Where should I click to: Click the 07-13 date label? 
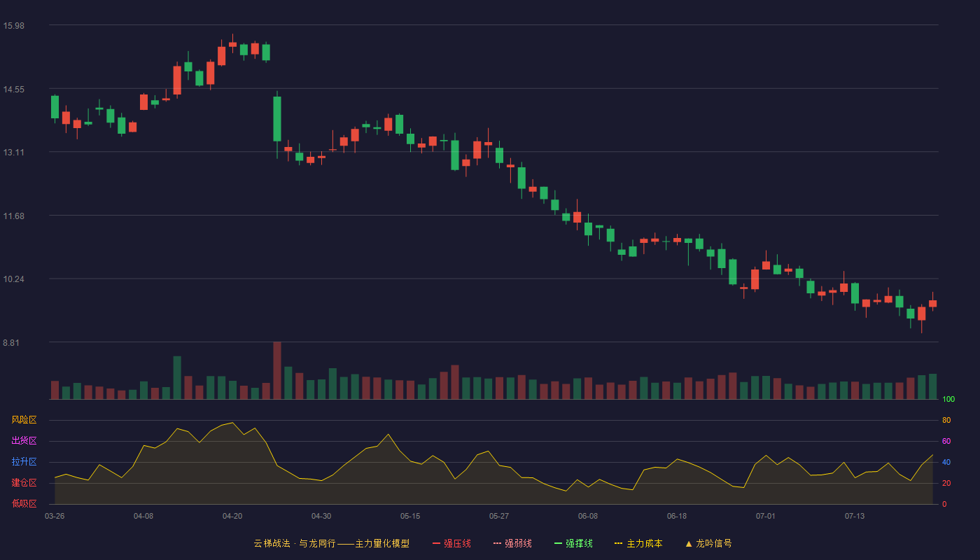click(855, 516)
